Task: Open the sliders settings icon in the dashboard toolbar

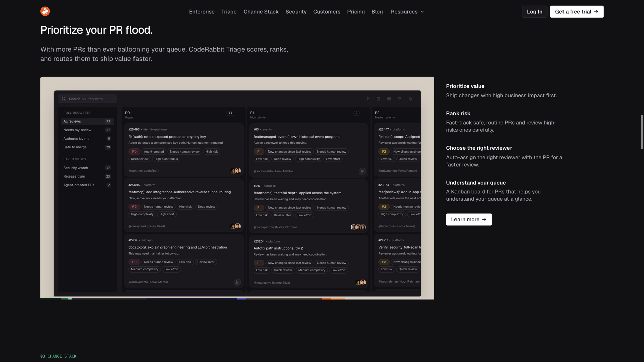Action: coord(368,99)
